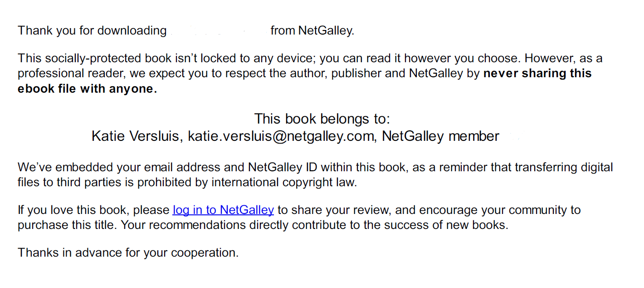Click "Your recommendations directly contribute" sentence
Screen dimensions: 644x288
[x=230, y=225]
